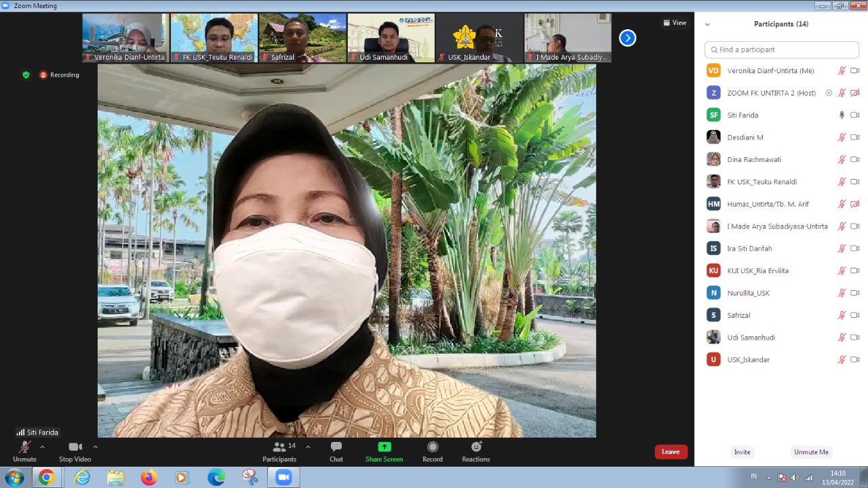This screenshot has height=488, width=868.
Task: Click Siti Farida's microphone icon
Action: pos(842,115)
